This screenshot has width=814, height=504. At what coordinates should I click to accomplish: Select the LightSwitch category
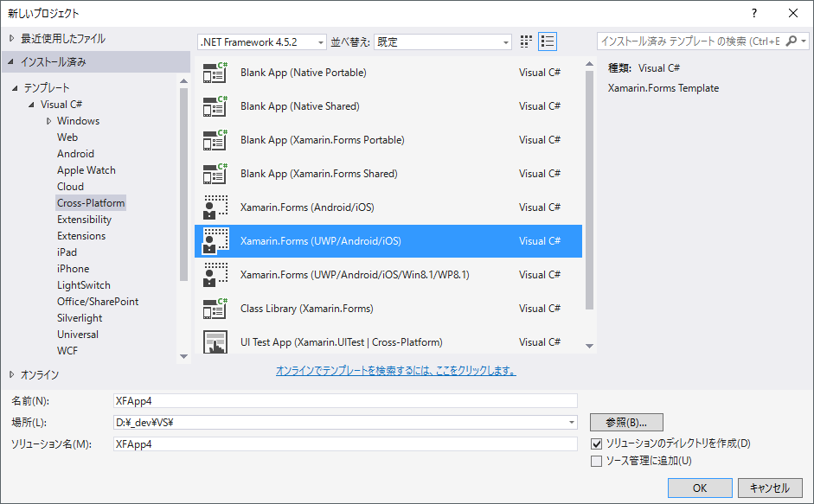pos(84,285)
